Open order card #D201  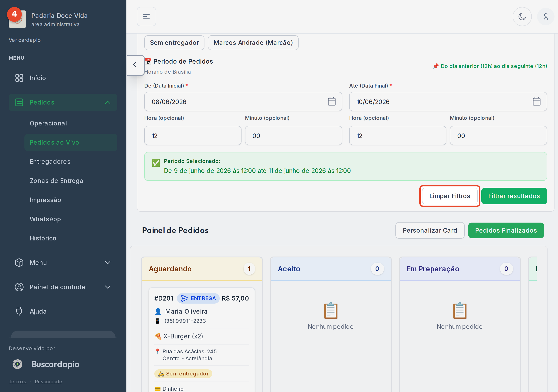[x=202, y=340]
